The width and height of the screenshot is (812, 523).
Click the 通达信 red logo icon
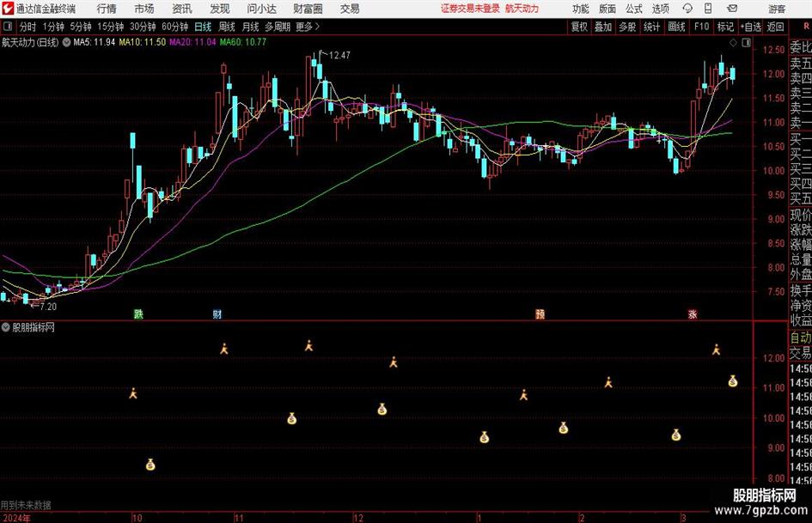tap(8, 9)
